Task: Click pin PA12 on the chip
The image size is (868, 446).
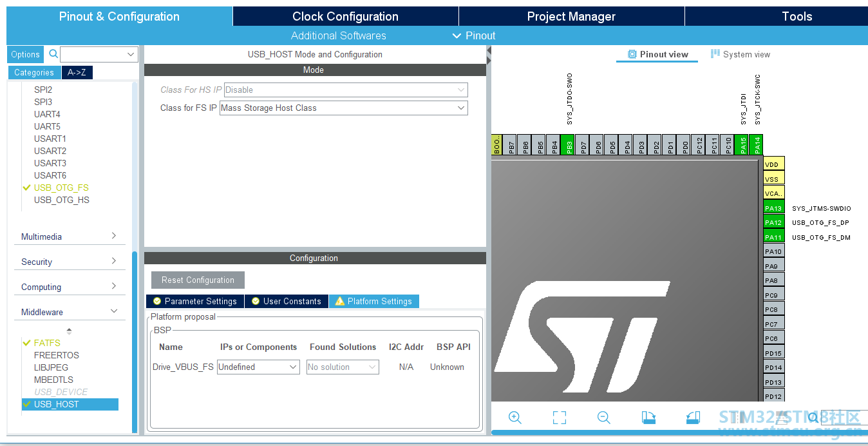Action: pos(773,222)
